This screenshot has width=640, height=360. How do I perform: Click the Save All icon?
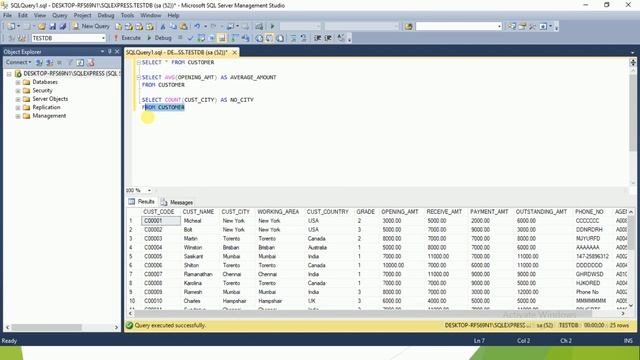[62, 26]
